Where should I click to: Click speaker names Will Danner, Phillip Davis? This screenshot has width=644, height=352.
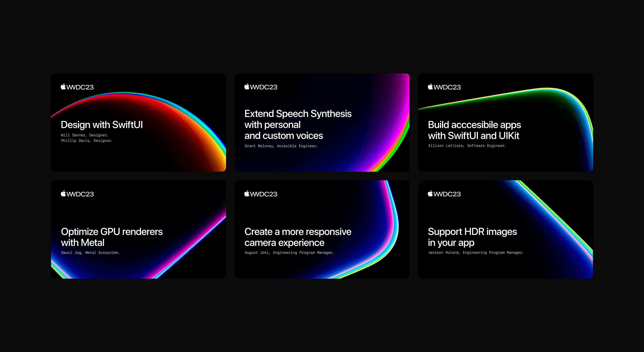point(87,138)
